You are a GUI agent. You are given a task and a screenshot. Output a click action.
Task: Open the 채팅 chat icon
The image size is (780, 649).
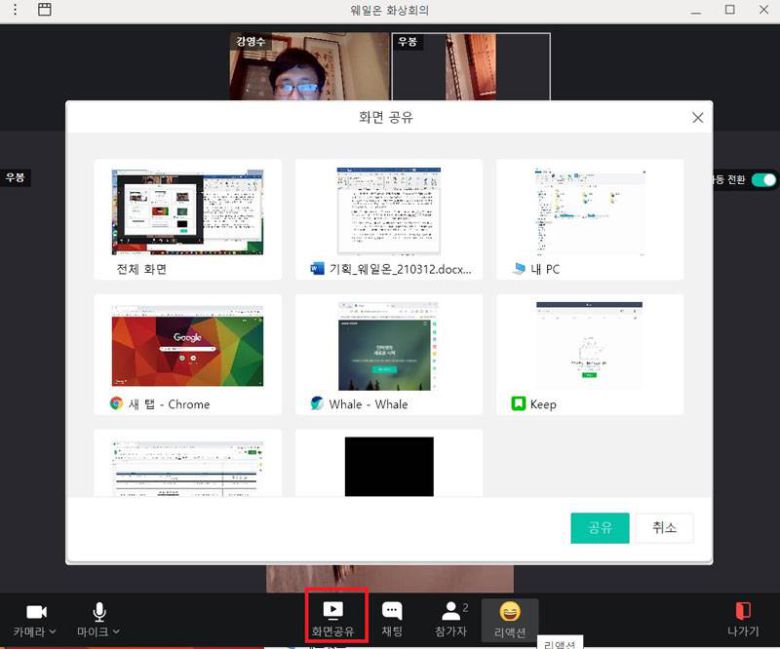click(392, 610)
